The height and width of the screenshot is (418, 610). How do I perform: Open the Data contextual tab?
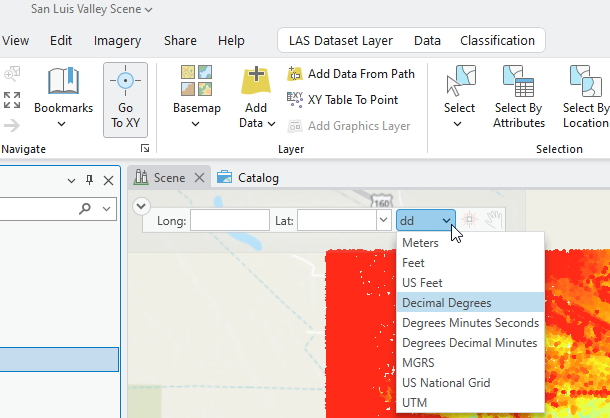[x=427, y=40]
